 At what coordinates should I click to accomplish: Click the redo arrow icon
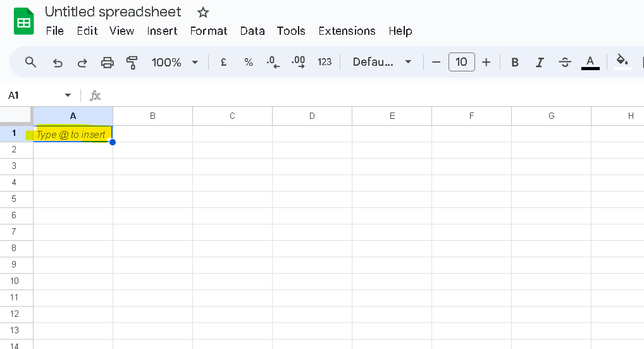point(82,62)
